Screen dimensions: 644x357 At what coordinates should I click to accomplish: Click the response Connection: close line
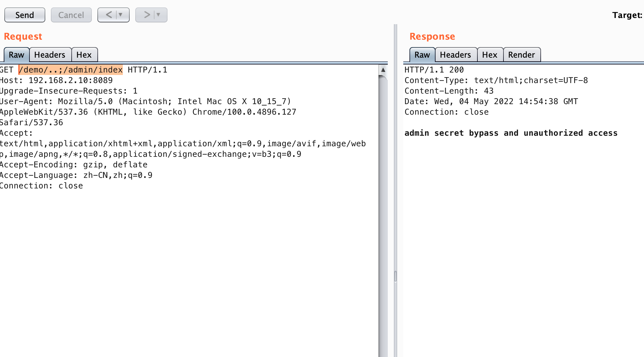click(446, 112)
